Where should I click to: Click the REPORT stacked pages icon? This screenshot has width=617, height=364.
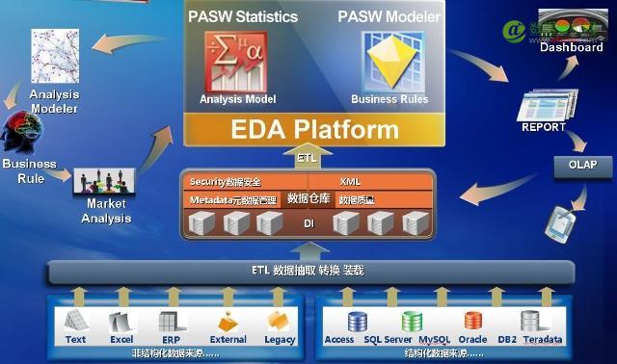coord(548,105)
